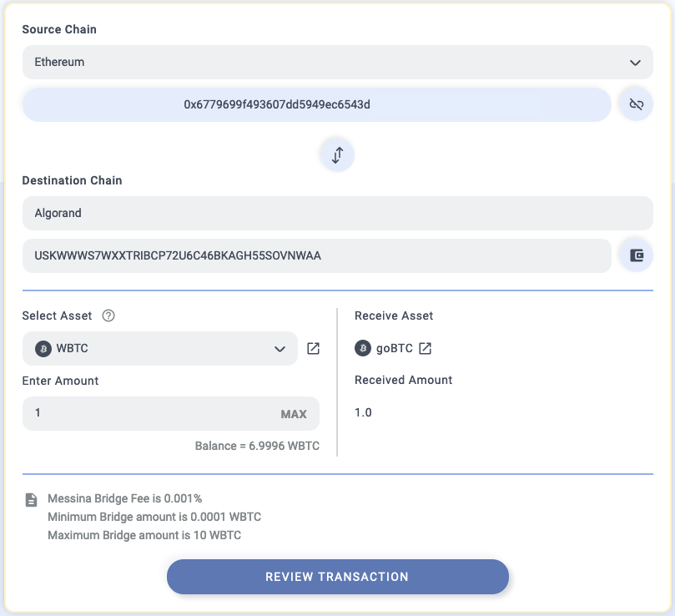Image resolution: width=675 pixels, height=616 pixels.
Task: Click the WBTC bitcoin coin icon
Action: click(x=43, y=349)
